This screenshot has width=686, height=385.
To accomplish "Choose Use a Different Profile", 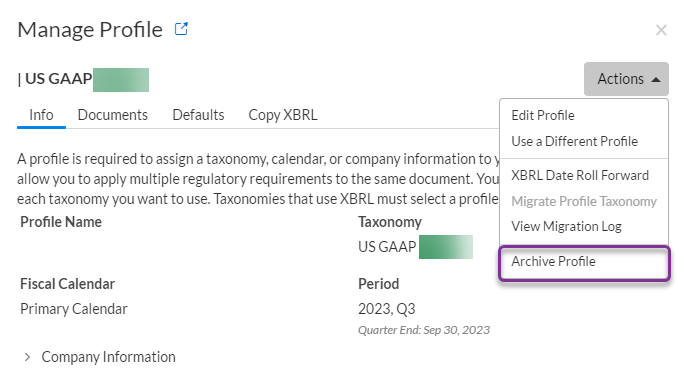I will click(x=574, y=141).
